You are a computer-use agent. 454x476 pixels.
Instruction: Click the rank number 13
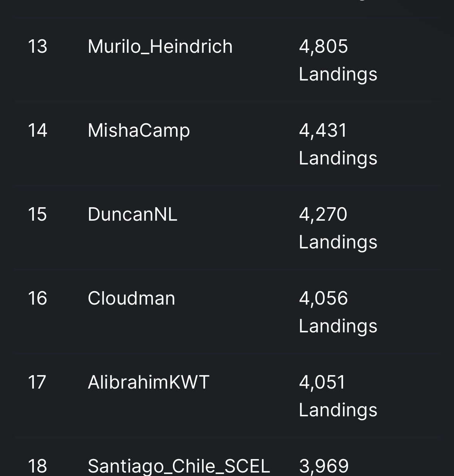37,47
